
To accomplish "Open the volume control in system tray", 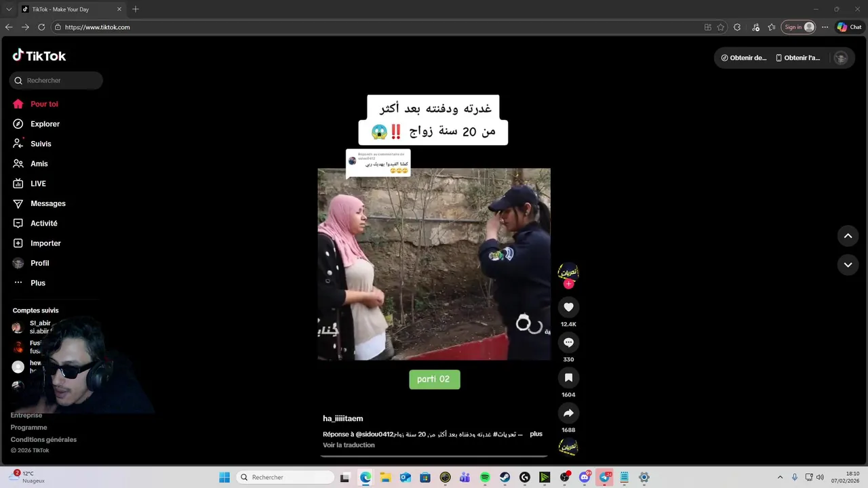I will [x=820, y=477].
